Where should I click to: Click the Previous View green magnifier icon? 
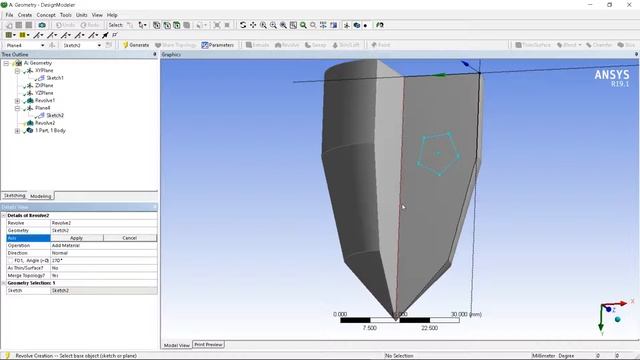(x=303, y=25)
